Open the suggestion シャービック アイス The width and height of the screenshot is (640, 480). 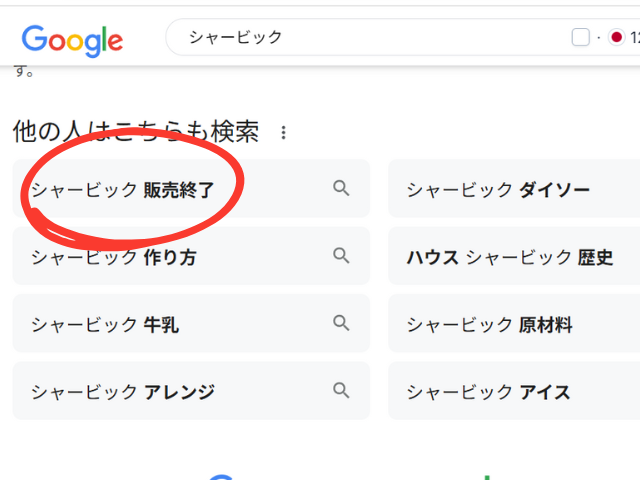pos(514,391)
